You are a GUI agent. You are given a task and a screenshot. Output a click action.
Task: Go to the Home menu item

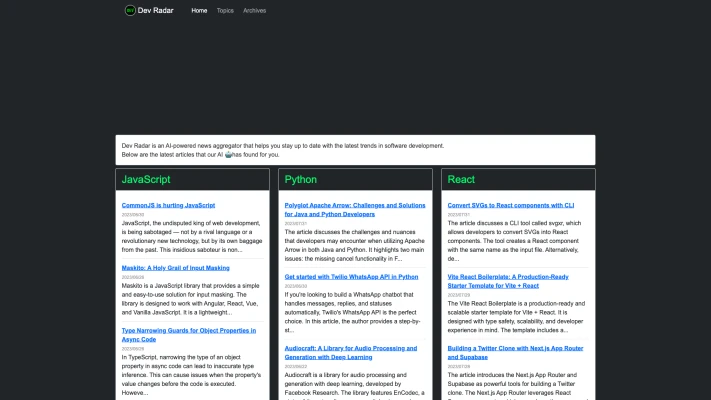click(x=199, y=10)
